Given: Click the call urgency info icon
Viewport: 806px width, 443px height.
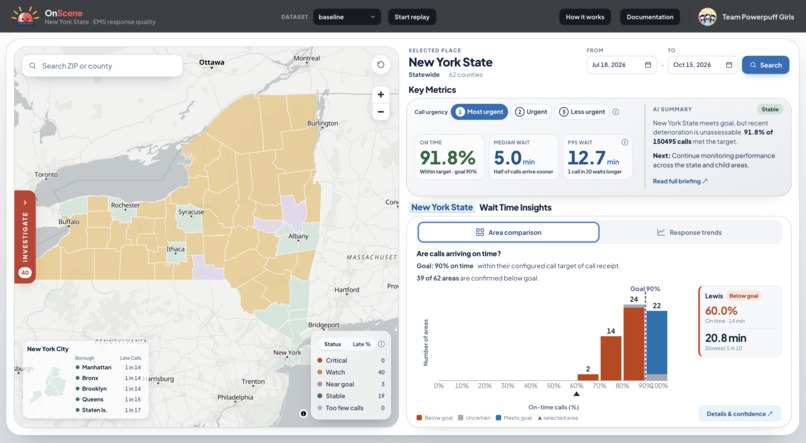Looking at the screenshot, I should pos(616,112).
